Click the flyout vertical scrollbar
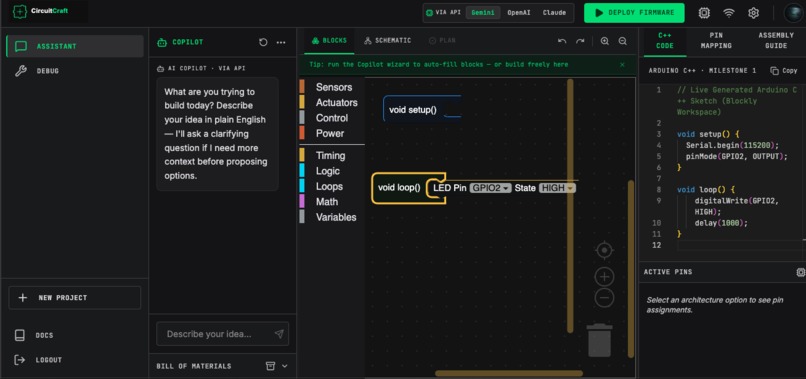806x379 pixels. [570, 206]
